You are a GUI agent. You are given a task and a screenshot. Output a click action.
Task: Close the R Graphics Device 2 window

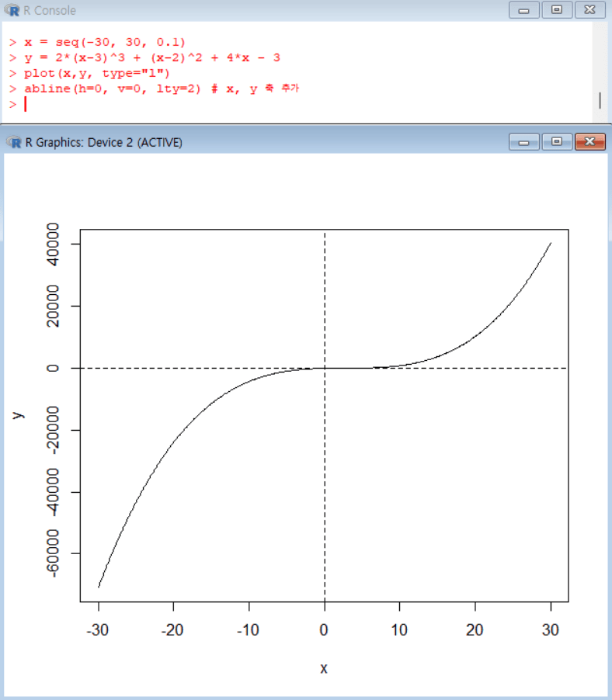point(589,142)
